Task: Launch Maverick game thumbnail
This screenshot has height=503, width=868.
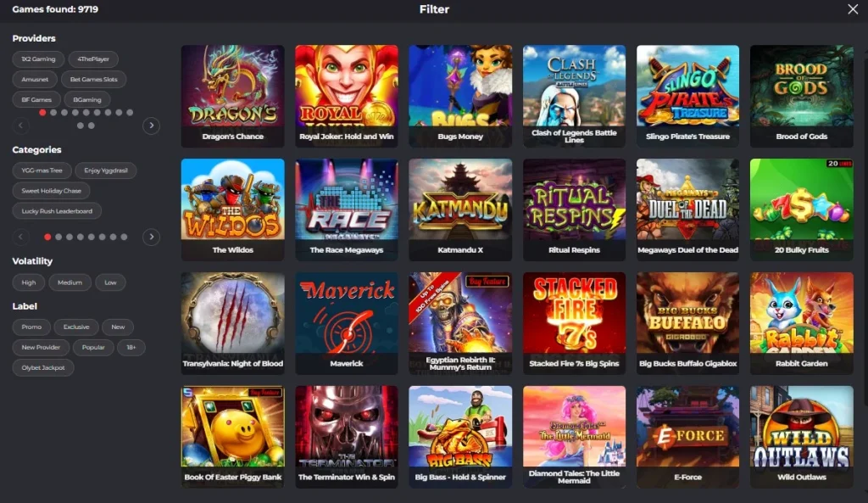Action: [347, 323]
